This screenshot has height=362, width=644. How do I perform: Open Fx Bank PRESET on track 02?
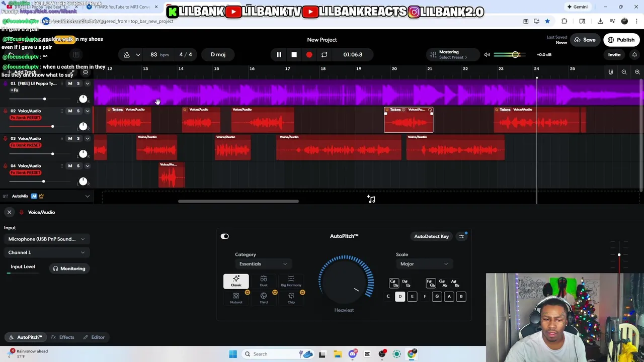click(26, 118)
